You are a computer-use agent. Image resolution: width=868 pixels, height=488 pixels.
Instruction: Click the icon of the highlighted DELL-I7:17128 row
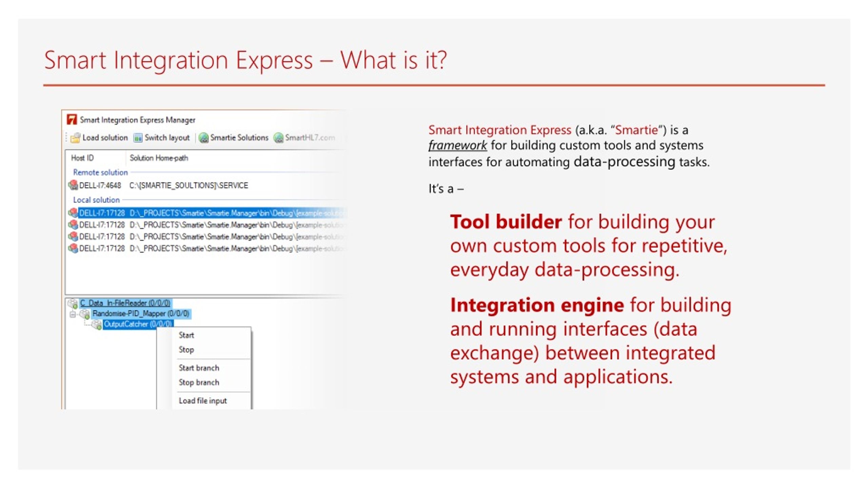(73, 213)
